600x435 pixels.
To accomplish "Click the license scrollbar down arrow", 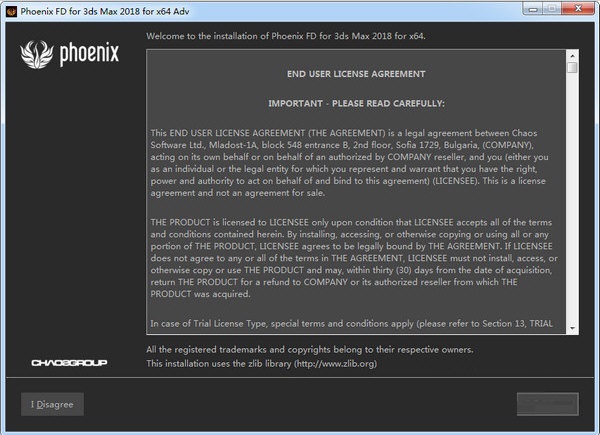I will pos(572,328).
